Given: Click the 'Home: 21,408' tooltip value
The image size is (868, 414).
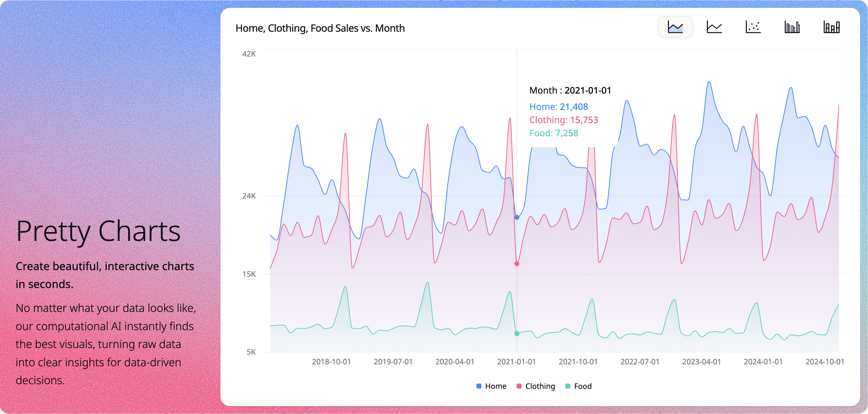Looking at the screenshot, I should point(558,107).
